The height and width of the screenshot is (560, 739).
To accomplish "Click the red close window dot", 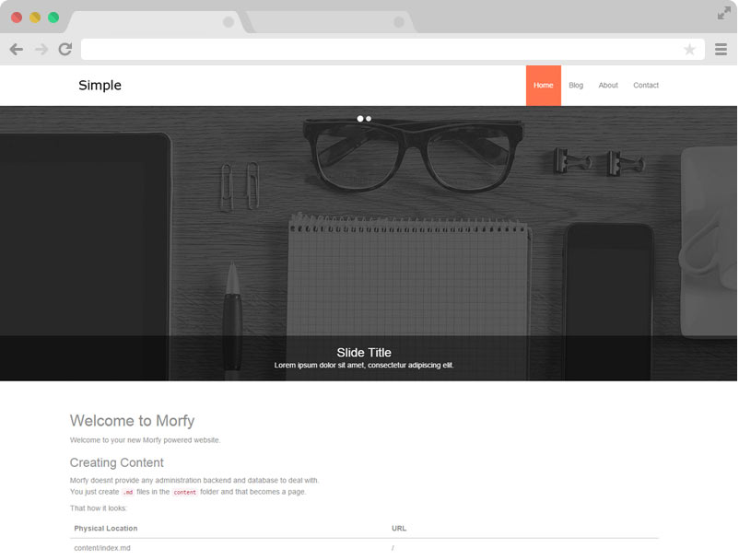I will click(x=17, y=17).
